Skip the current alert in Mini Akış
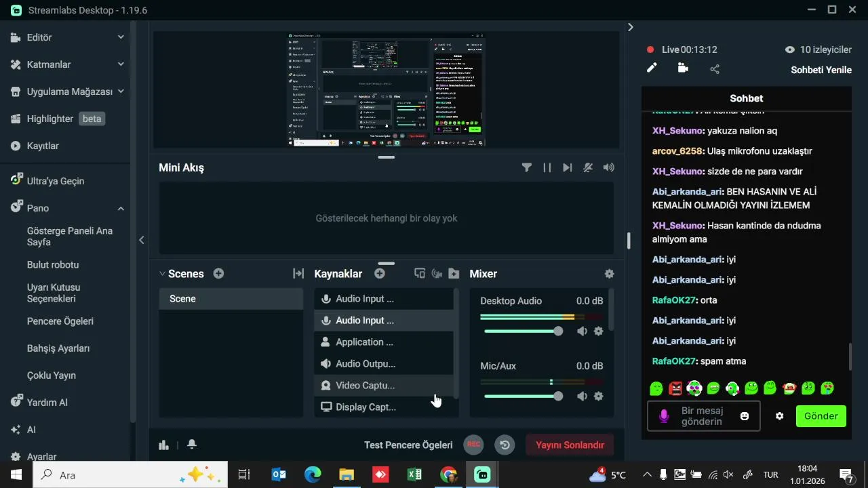The height and width of the screenshot is (488, 868). (567, 167)
